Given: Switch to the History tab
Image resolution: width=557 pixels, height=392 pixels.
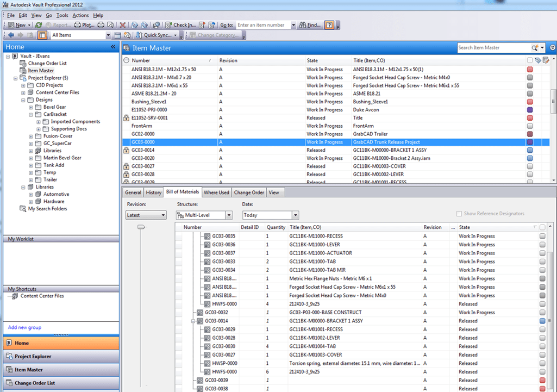Looking at the screenshot, I should [153, 192].
